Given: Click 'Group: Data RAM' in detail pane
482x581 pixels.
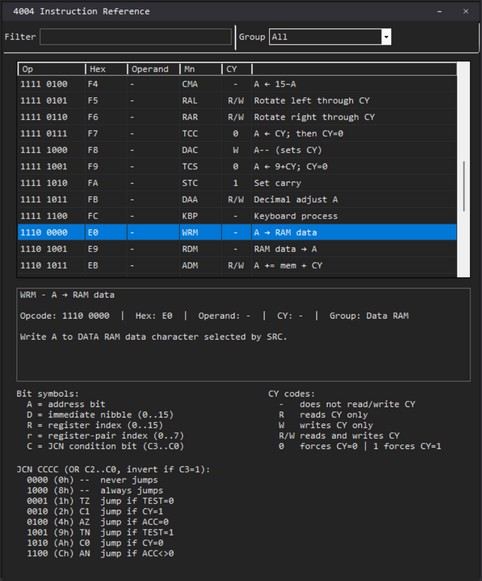Looking at the screenshot, I should coord(369,316).
